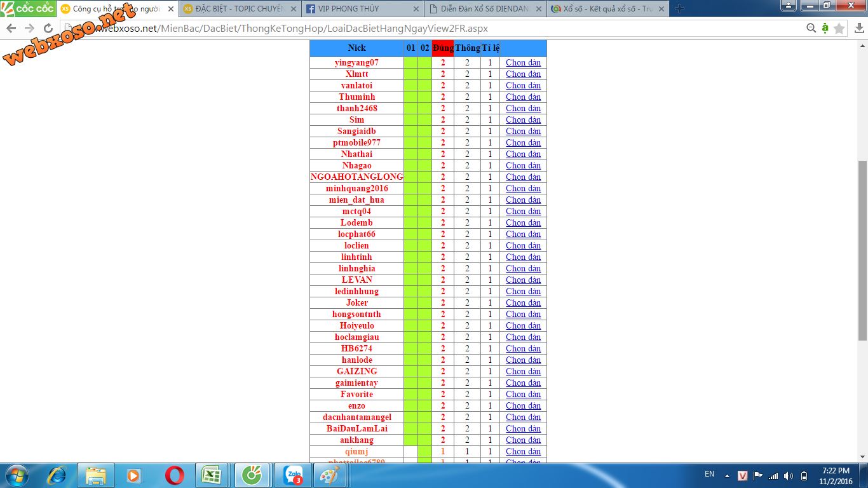Open Paint from the taskbar
868x488 pixels.
[329, 475]
